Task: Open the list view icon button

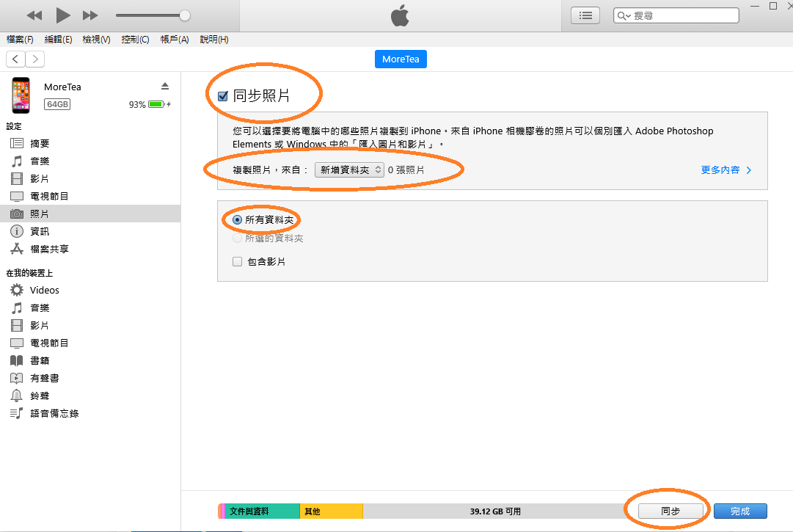Action: (x=585, y=15)
